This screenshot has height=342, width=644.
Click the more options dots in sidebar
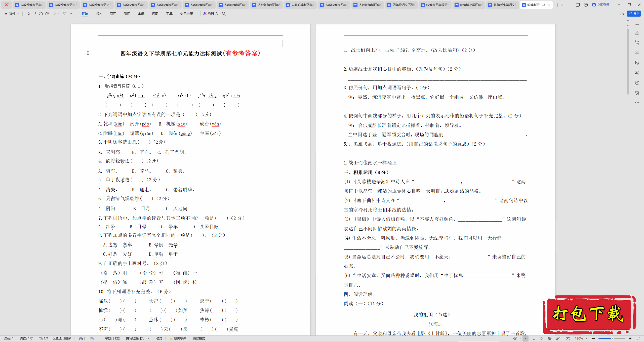tap(637, 103)
